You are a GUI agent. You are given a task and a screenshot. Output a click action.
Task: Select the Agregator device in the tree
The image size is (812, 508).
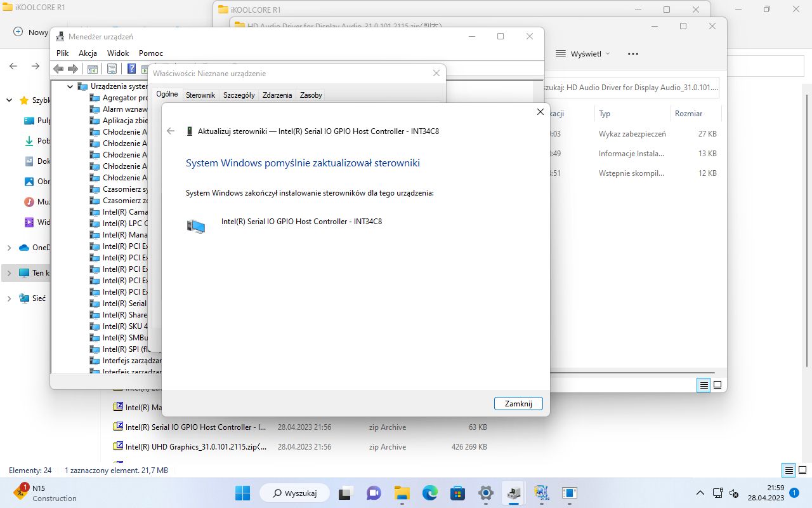(119, 97)
